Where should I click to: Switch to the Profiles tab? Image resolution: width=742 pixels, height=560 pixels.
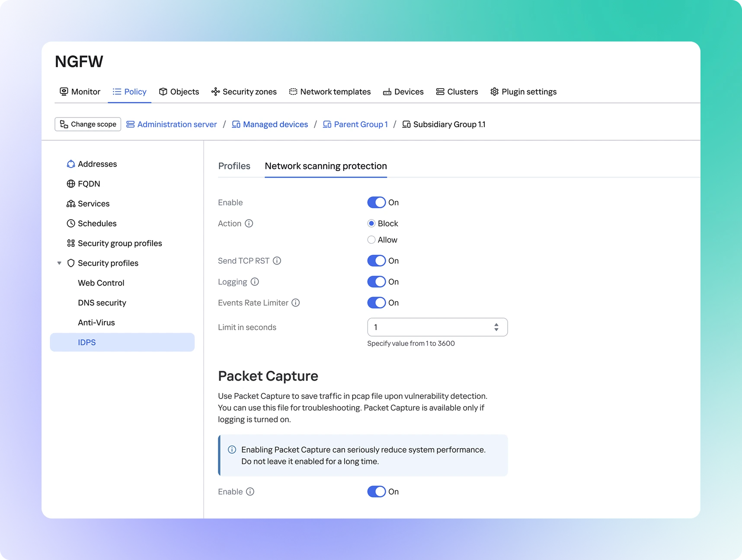tap(234, 166)
